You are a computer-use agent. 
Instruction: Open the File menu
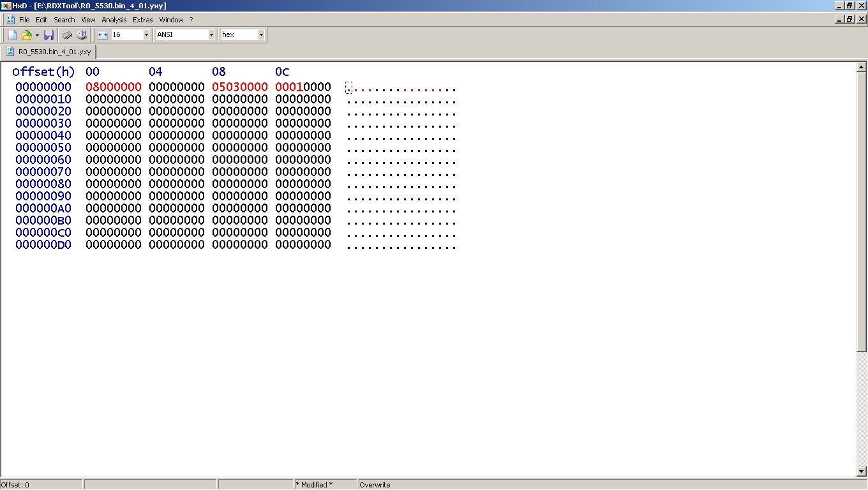tap(24, 20)
